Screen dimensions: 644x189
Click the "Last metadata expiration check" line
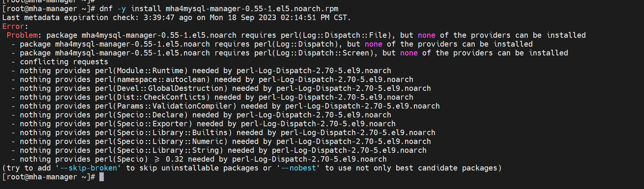[176, 18]
